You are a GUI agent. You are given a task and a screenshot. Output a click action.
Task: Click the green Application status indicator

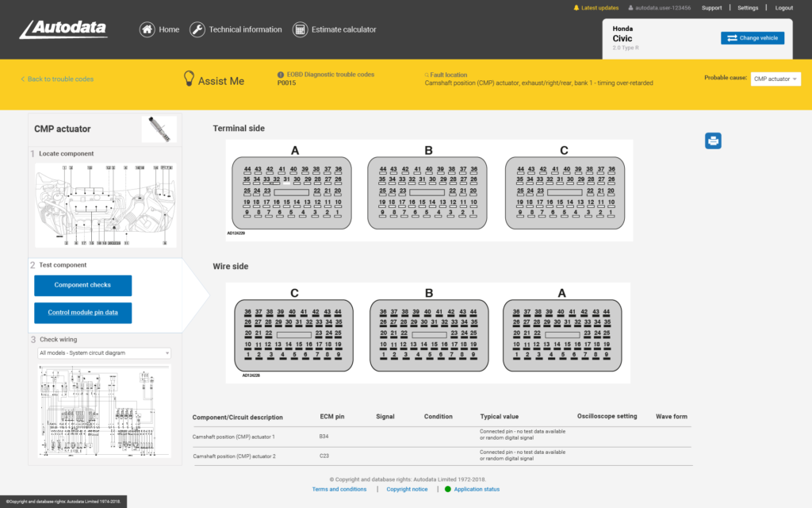(x=448, y=489)
